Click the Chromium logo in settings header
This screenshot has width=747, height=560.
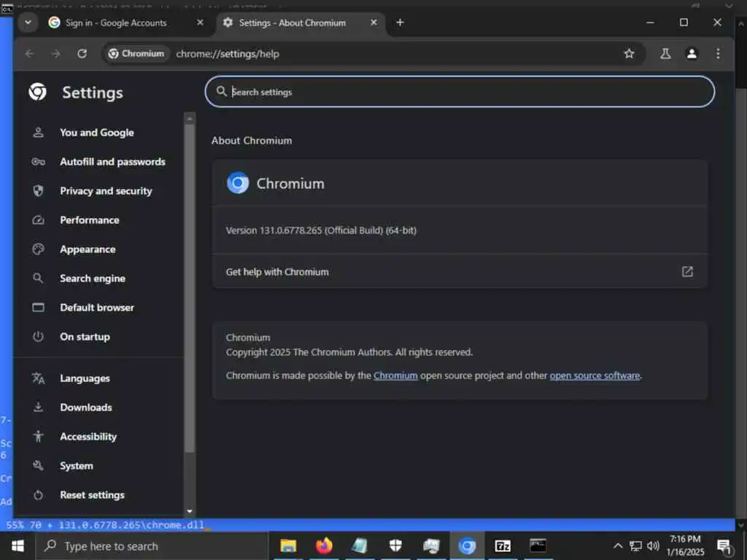coord(38,92)
